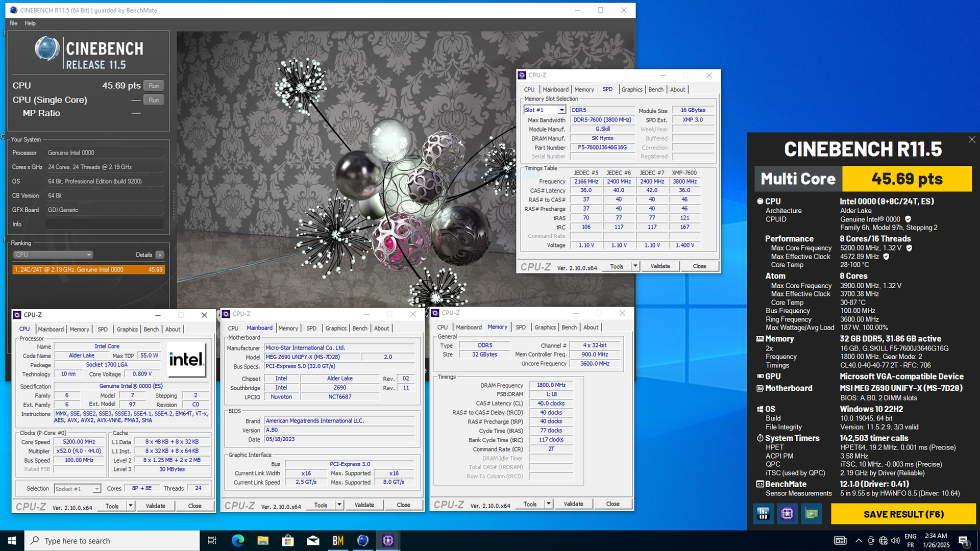
Task: Click the 45.69 pts Multi Core score
Action: (907, 179)
